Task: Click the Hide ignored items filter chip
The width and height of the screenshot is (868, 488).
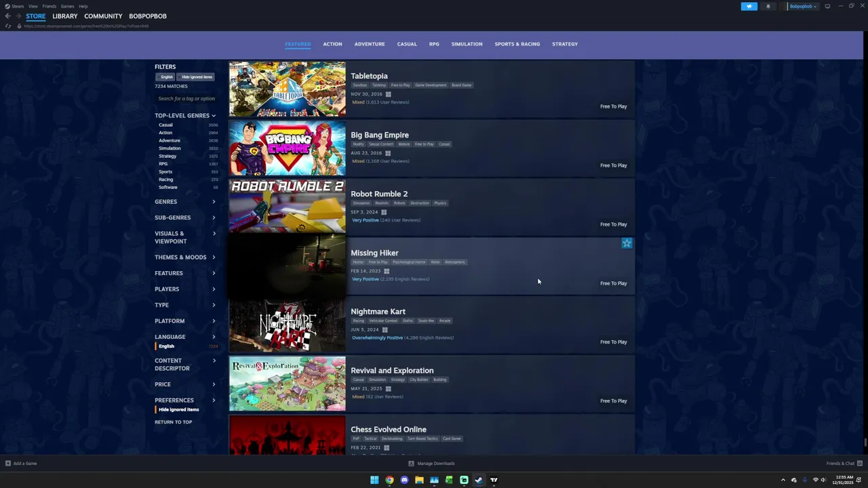Action: coord(197,77)
